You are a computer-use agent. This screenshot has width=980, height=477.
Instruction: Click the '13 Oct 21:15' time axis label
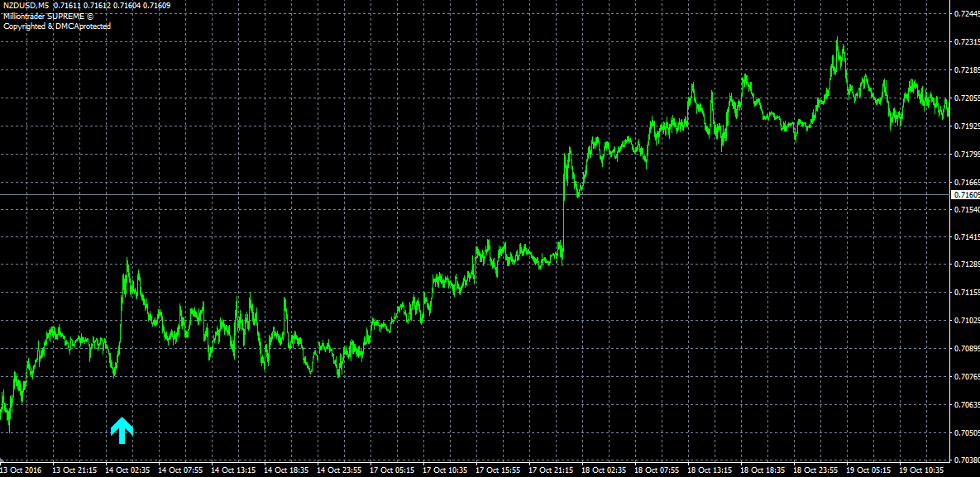(x=74, y=470)
